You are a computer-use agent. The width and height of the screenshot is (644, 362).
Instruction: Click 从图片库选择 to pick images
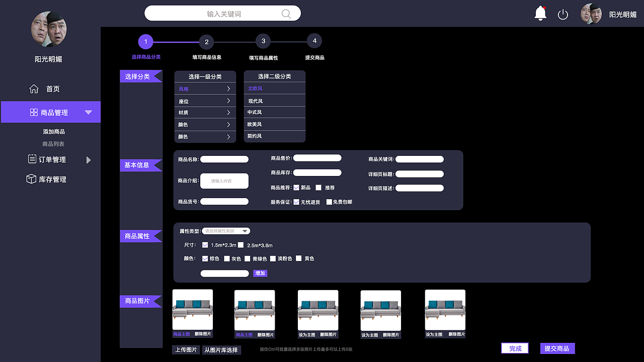pyautogui.click(x=221, y=350)
